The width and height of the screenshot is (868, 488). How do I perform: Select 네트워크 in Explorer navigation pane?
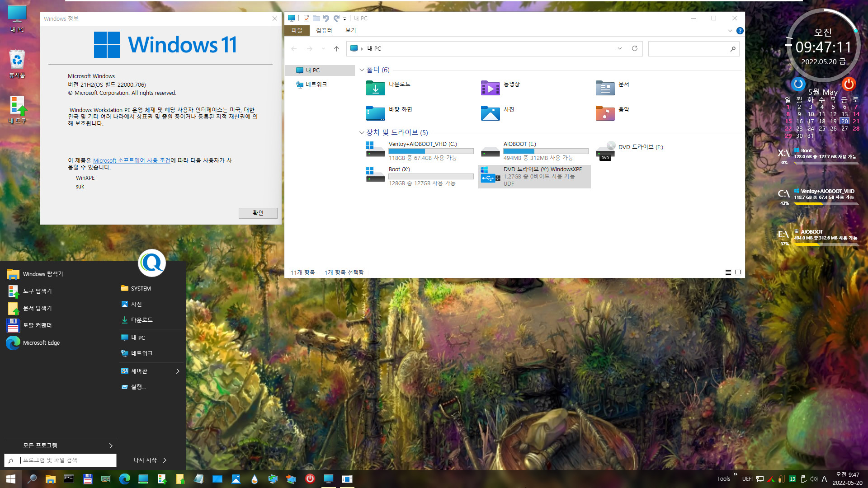[311, 84]
